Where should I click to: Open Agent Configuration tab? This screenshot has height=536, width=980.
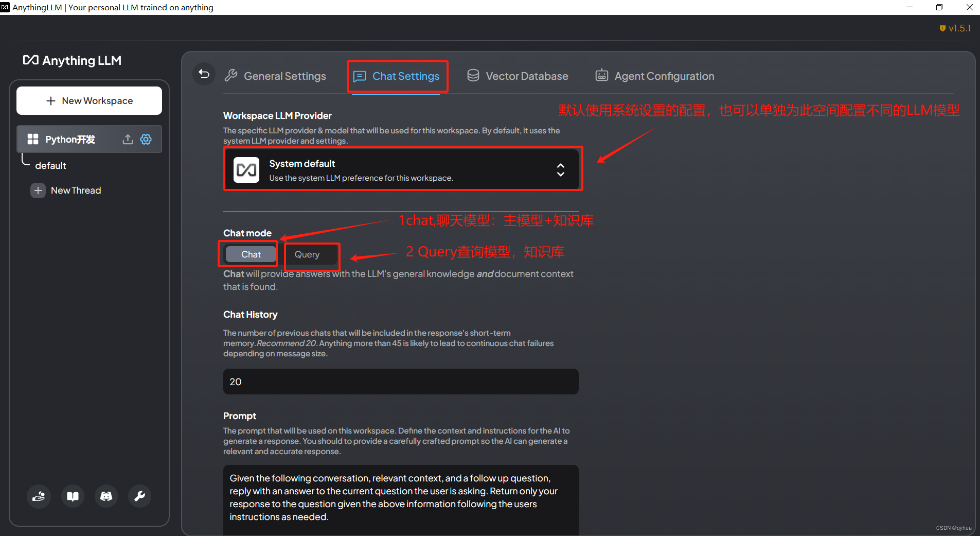point(655,76)
